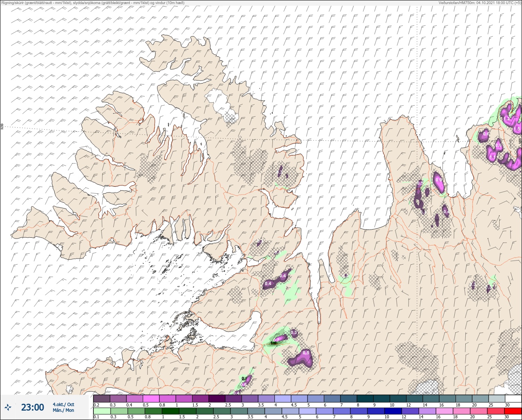
Task: Click the 23:00 forecast time display
Action: point(33,407)
